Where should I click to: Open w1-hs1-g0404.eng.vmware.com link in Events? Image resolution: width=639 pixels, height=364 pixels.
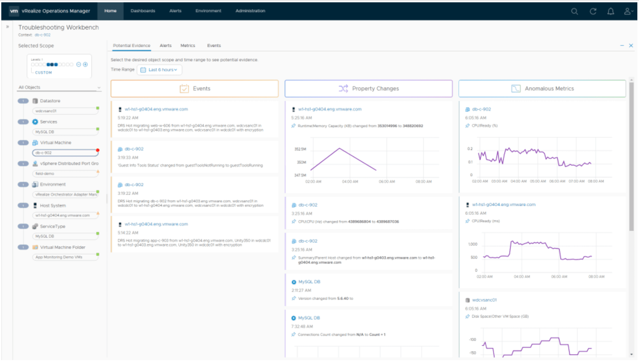pyautogui.click(x=156, y=109)
